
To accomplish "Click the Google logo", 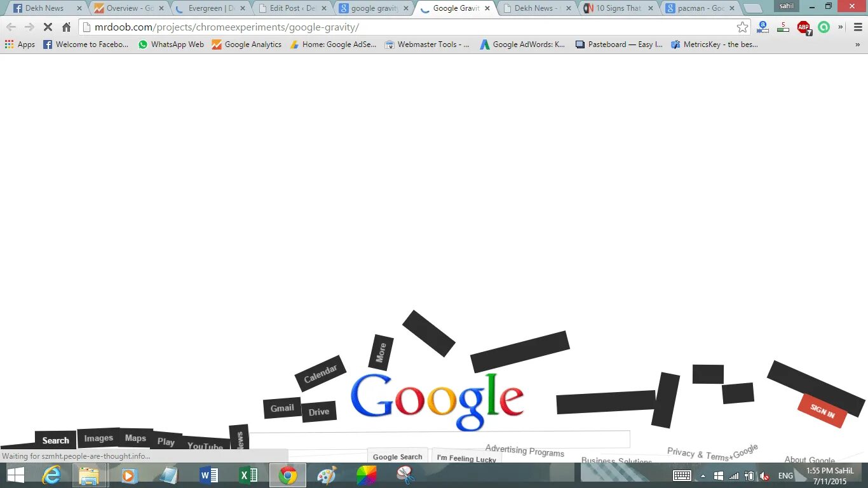I will [437, 402].
